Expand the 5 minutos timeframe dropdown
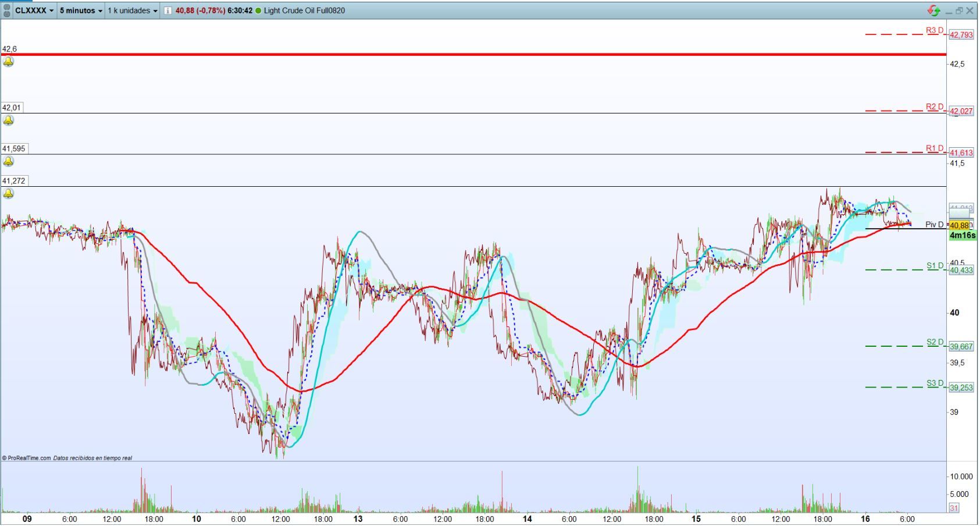Viewport: 980px width, 526px height. pos(81,10)
